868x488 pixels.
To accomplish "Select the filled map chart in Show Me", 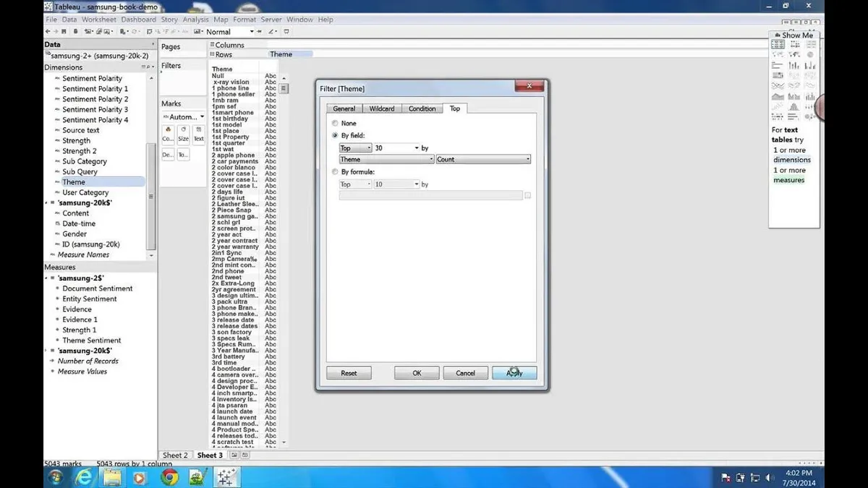I will coord(793,54).
